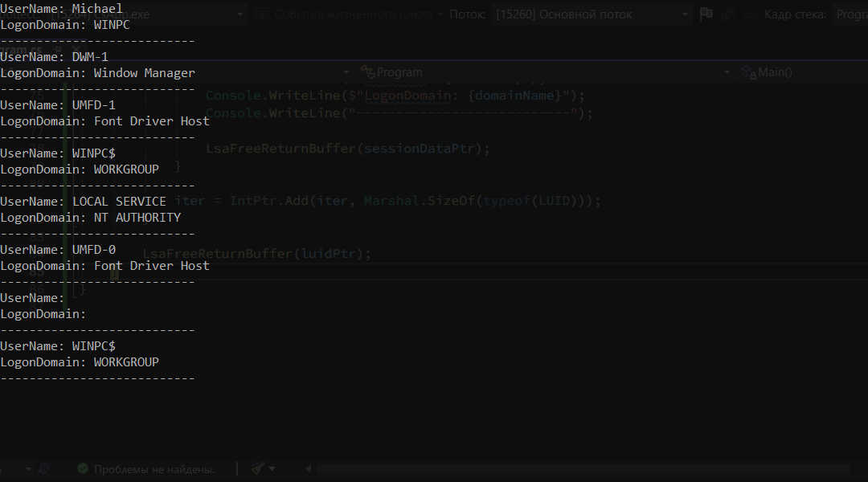This screenshot has width=868, height=482.
Task: Click the 'LogonDomain: NT AUTHORITY' console line
Action: click(x=90, y=218)
